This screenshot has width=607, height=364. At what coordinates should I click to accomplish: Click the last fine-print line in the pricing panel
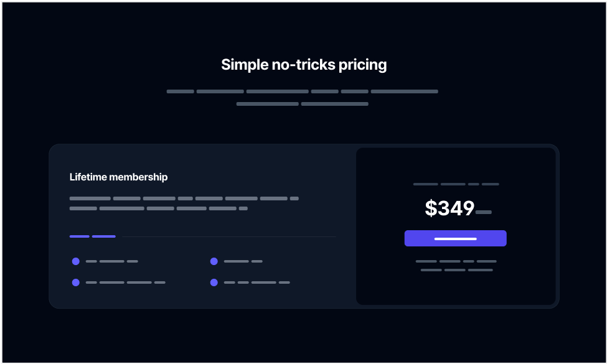pos(456,270)
